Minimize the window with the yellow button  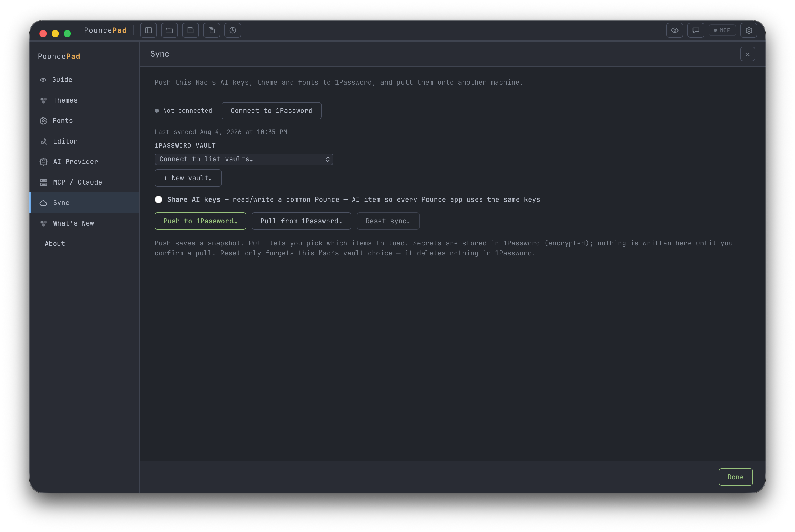tap(55, 34)
